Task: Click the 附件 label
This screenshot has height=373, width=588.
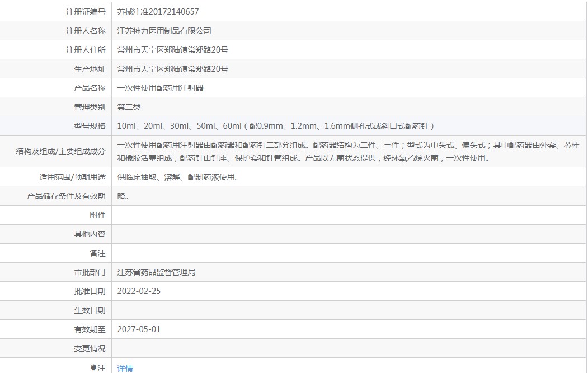Action: 97,216
